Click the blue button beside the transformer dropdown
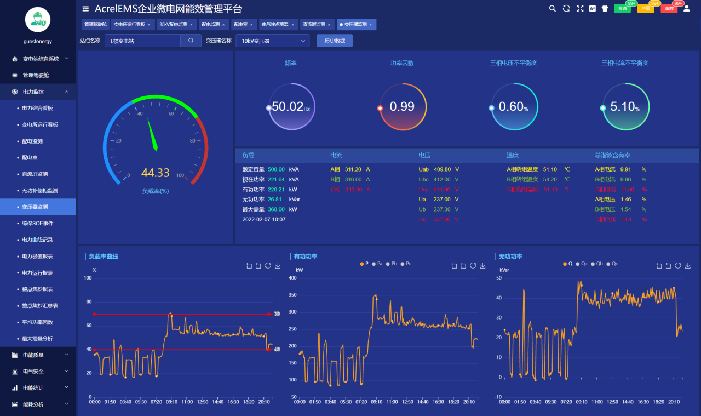Screen dimensions: 701x416 pos(333,41)
